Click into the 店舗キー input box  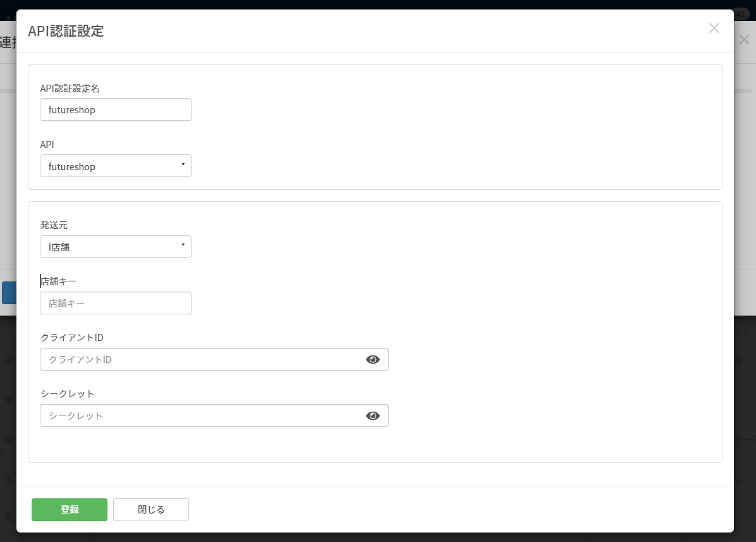[116, 304]
